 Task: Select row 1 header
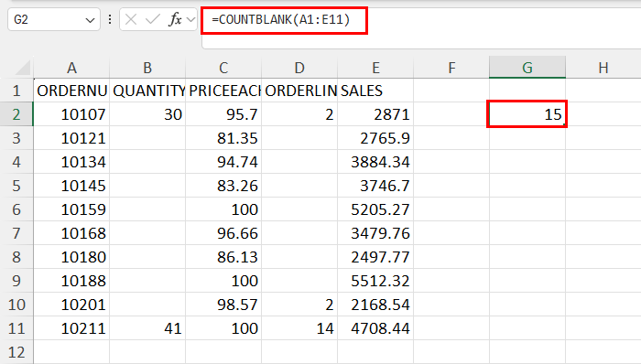click(x=16, y=91)
